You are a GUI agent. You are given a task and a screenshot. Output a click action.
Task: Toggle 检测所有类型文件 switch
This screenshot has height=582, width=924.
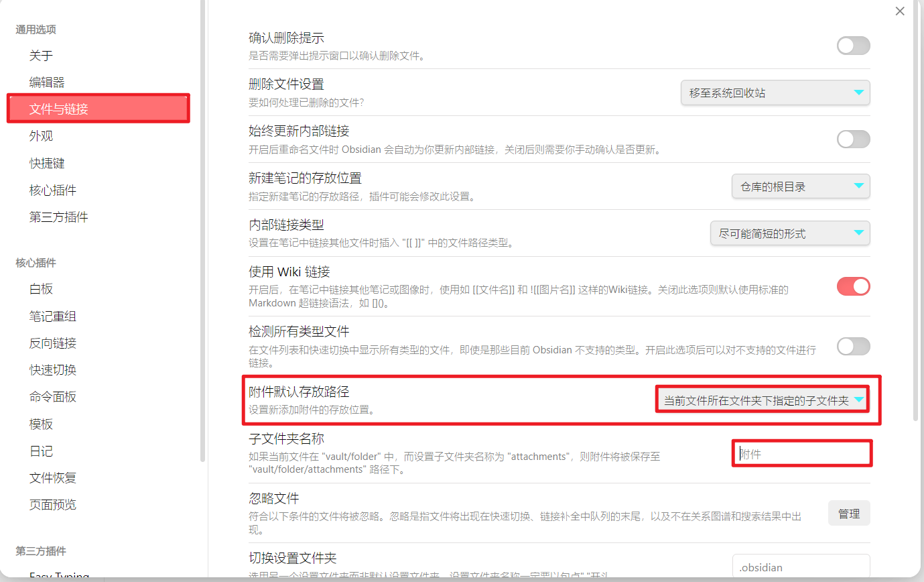click(853, 347)
